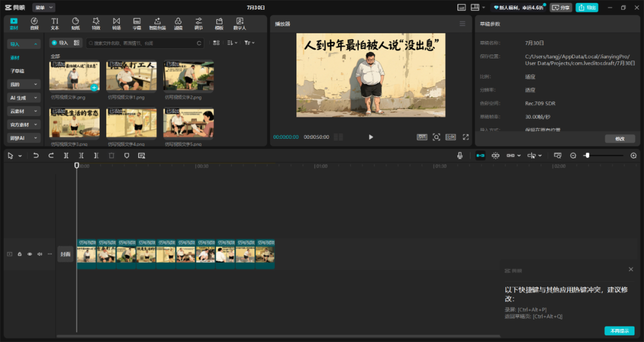Click the microphone record voiceover icon
This screenshot has height=342, width=644.
click(x=460, y=156)
